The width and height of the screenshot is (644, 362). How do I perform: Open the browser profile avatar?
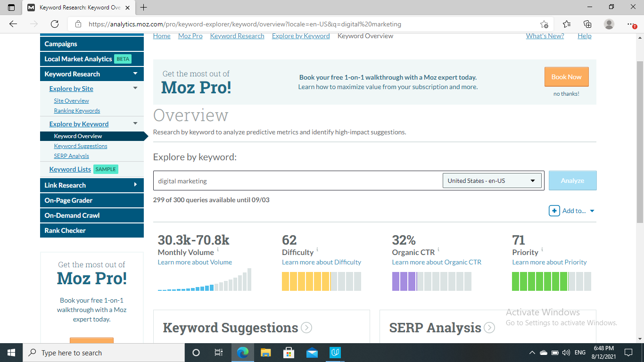click(609, 24)
